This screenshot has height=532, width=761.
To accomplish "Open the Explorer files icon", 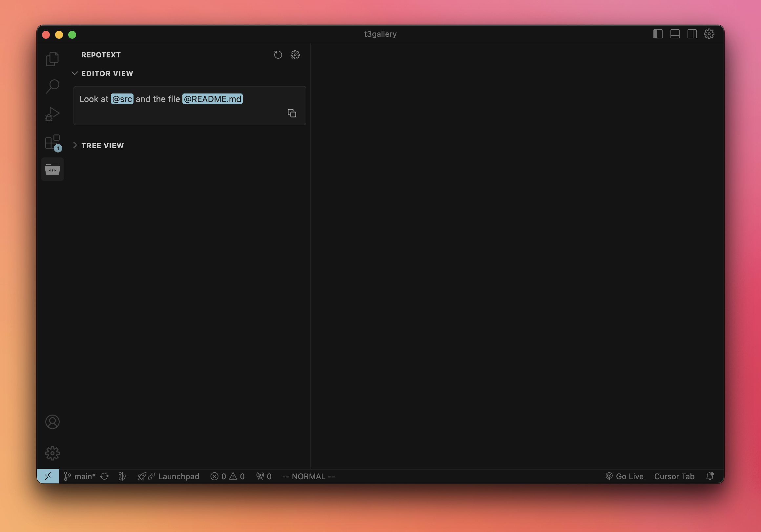I will (52, 59).
